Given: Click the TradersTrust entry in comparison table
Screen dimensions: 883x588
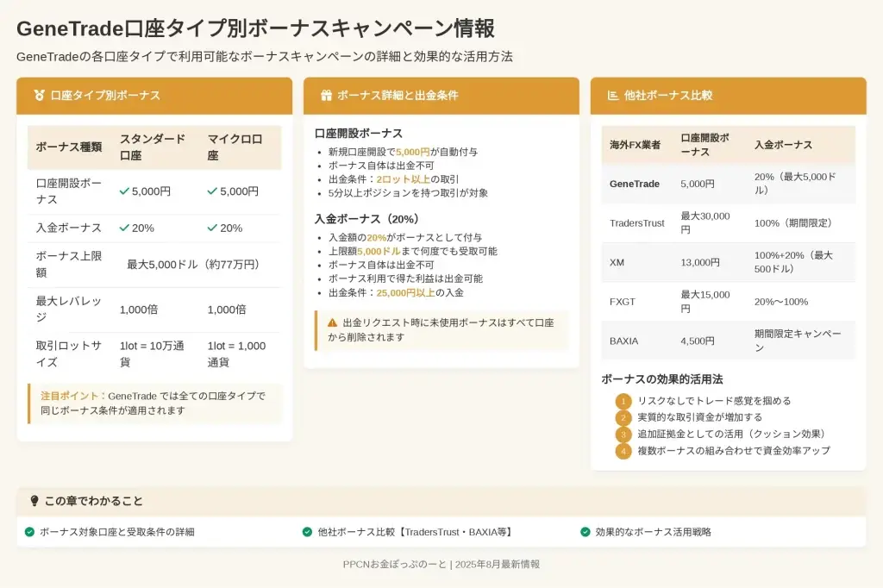Looking at the screenshot, I should [x=637, y=223].
